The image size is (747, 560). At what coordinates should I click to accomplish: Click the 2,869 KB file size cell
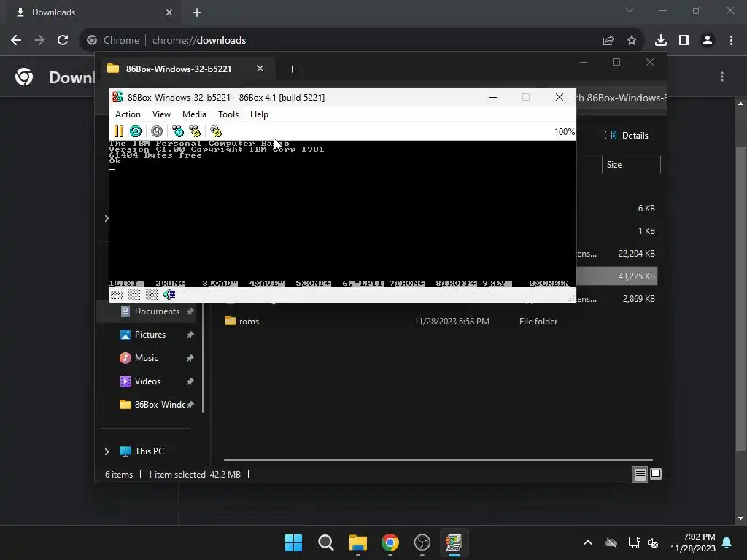638,298
